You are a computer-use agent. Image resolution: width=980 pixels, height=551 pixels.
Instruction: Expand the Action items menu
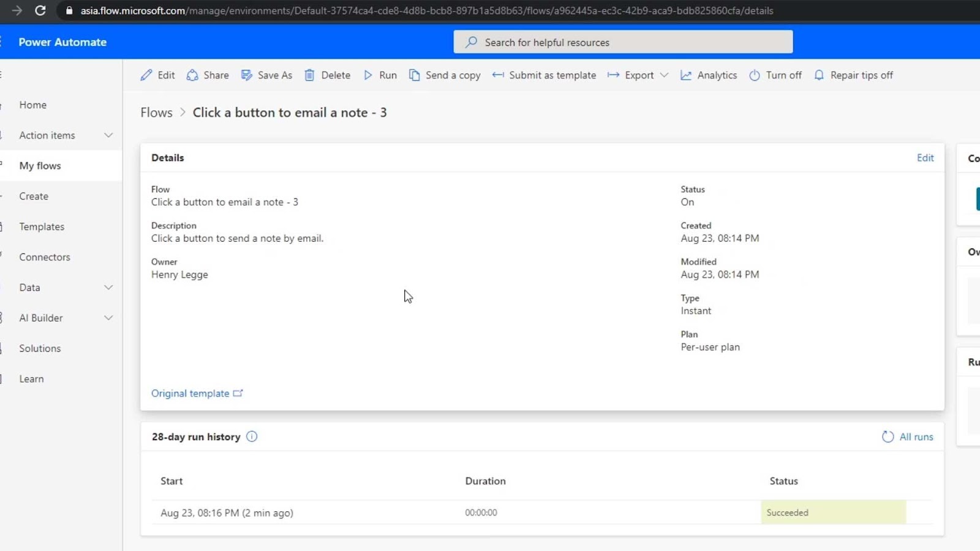coord(108,135)
